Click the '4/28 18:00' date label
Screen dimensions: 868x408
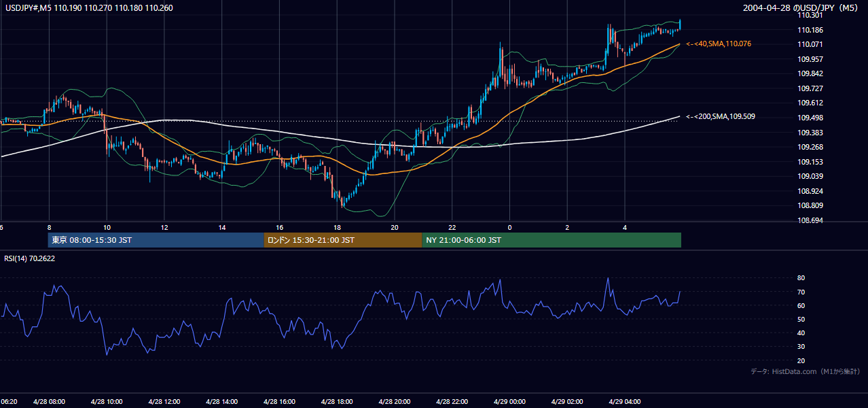[337, 402]
